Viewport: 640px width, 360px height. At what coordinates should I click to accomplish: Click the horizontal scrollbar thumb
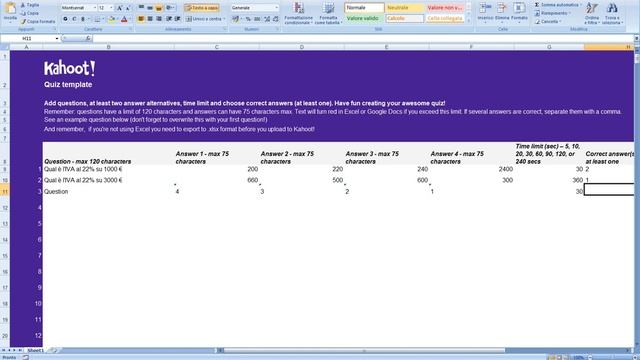(364, 350)
